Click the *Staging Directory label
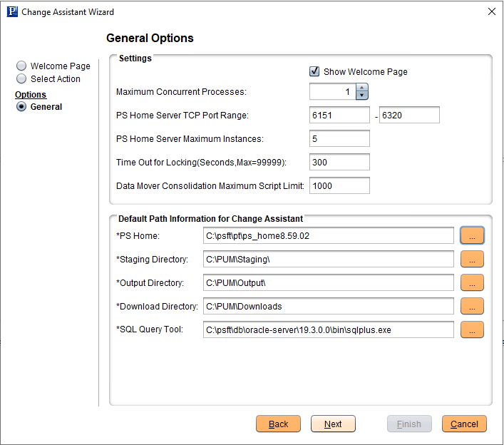Image resolution: width=504 pixels, height=445 pixels. (152, 259)
